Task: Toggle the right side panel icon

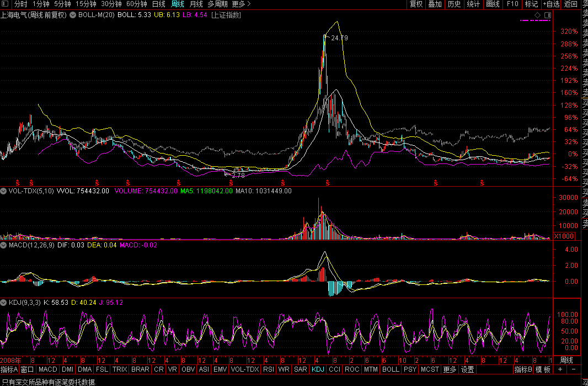Action: 548,15
